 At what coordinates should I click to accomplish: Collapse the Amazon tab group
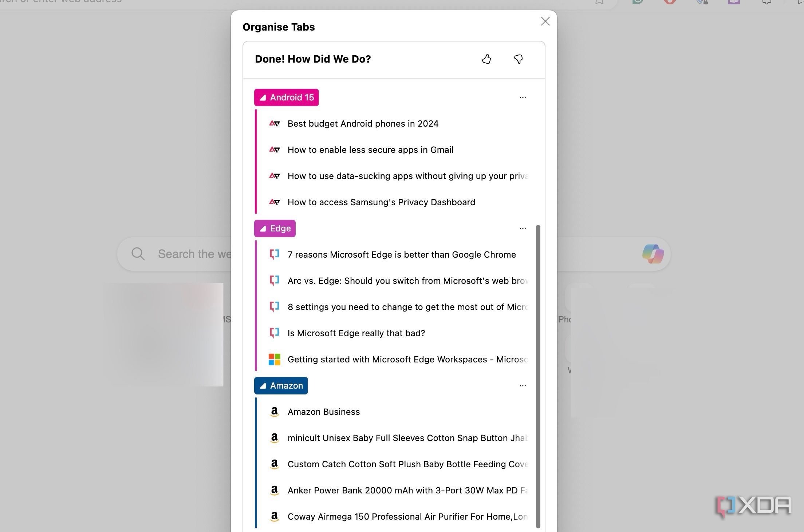tap(263, 386)
